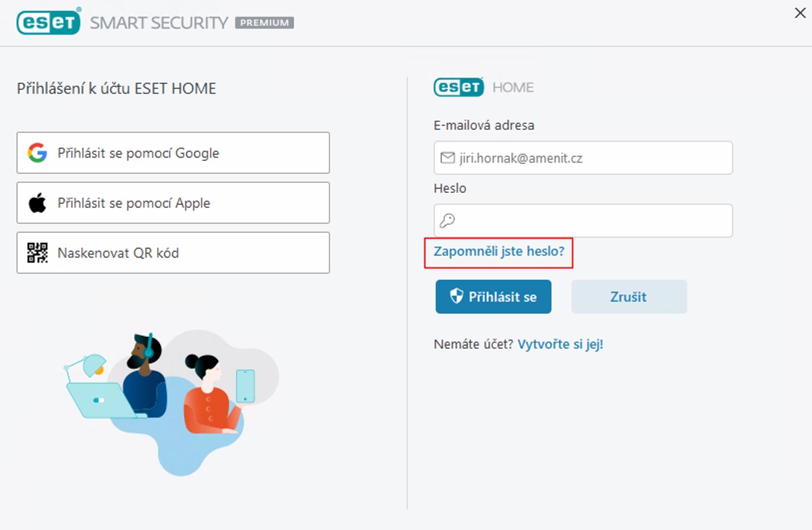Click the QR code icon
Screen dimensions: 812x530
point(37,252)
